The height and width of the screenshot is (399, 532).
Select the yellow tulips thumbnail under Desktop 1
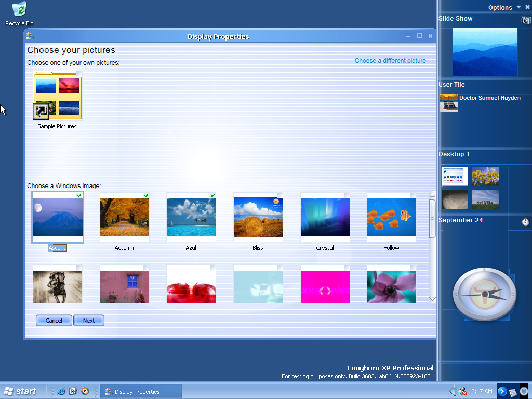pos(485,176)
